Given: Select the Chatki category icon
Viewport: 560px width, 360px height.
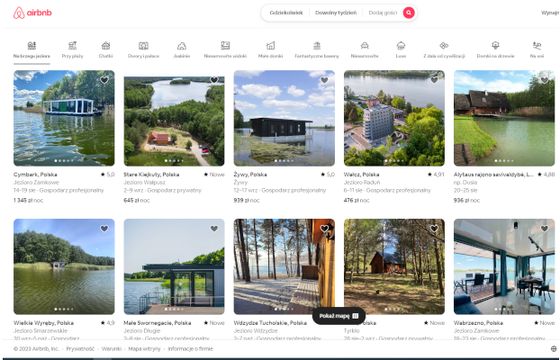Looking at the screenshot, I should [106, 45].
